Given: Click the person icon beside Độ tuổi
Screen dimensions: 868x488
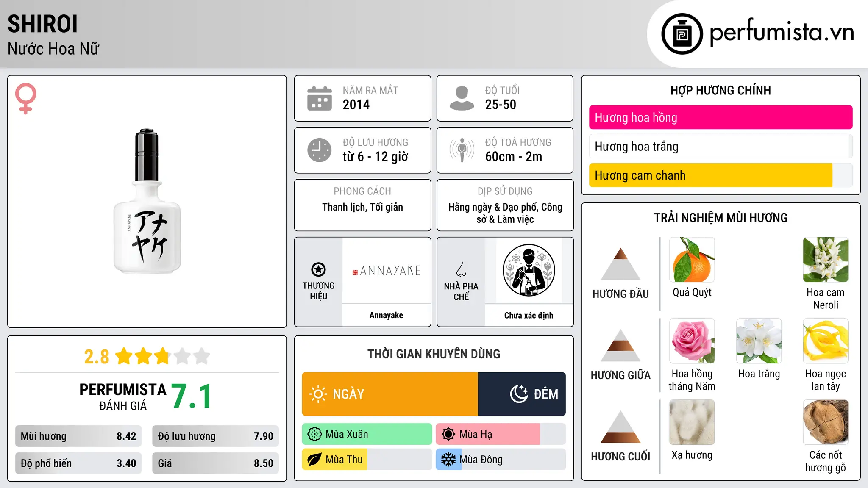Looking at the screenshot, I should (462, 98).
